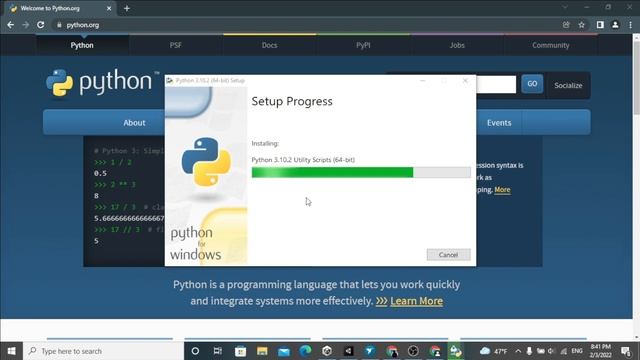This screenshot has height=360, width=640.
Task: Open Microsoft Edge from the taskbar
Action: 305,351
